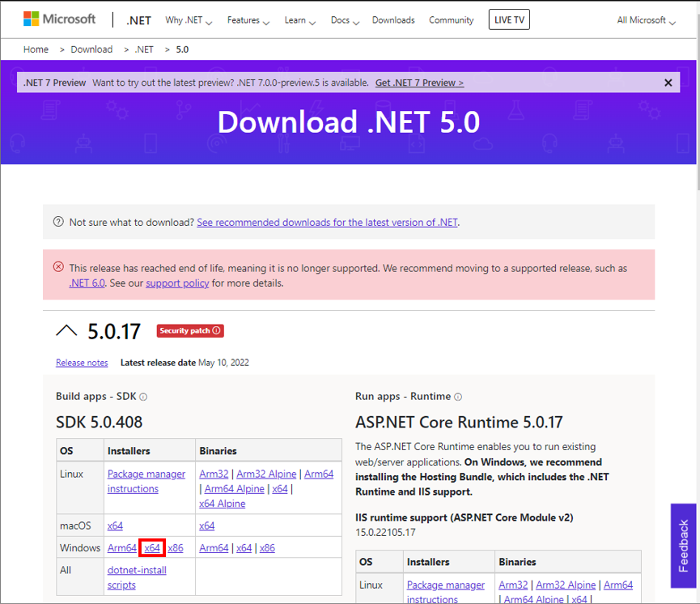Image resolution: width=700 pixels, height=604 pixels.
Task: Open recommended downloads for latest .NET link
Action: click(327, 223)
